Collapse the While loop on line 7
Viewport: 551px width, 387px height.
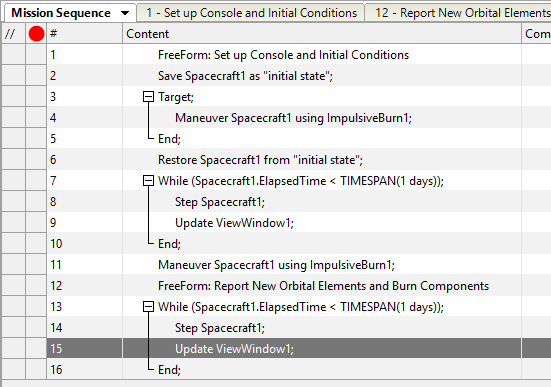(148, 181)
